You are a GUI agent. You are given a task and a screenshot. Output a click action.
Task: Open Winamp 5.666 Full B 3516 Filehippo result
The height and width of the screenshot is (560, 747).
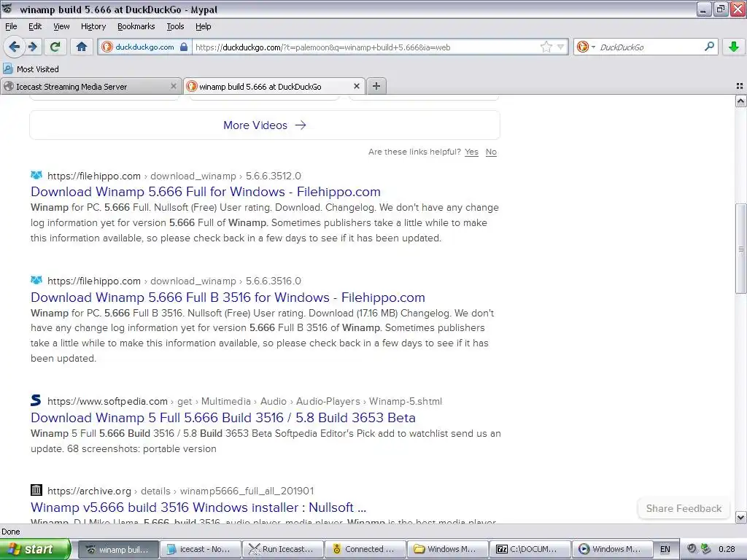pos(228,297)
